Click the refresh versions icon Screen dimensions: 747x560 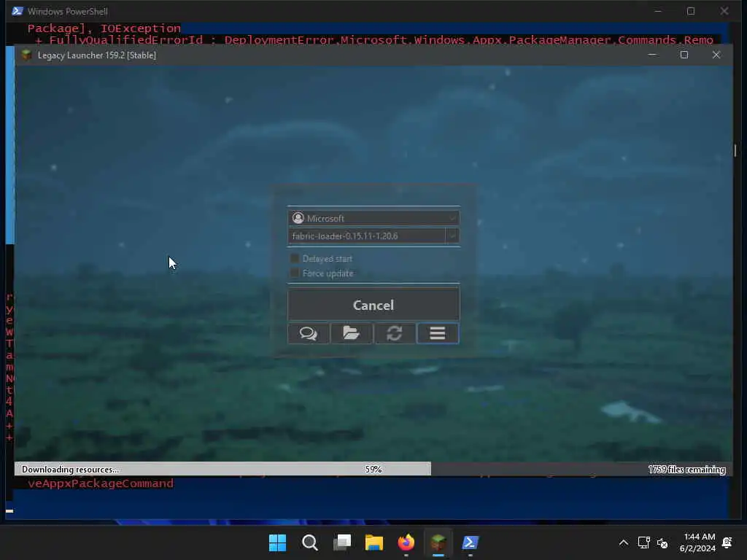(395, 333)
